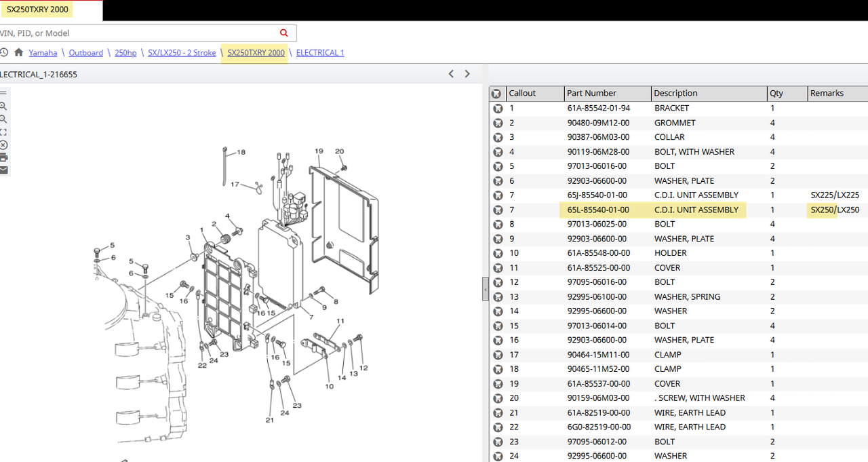Sort by Part Number column header
Viewport: 868px width, 462px height.
pos(608,93)
